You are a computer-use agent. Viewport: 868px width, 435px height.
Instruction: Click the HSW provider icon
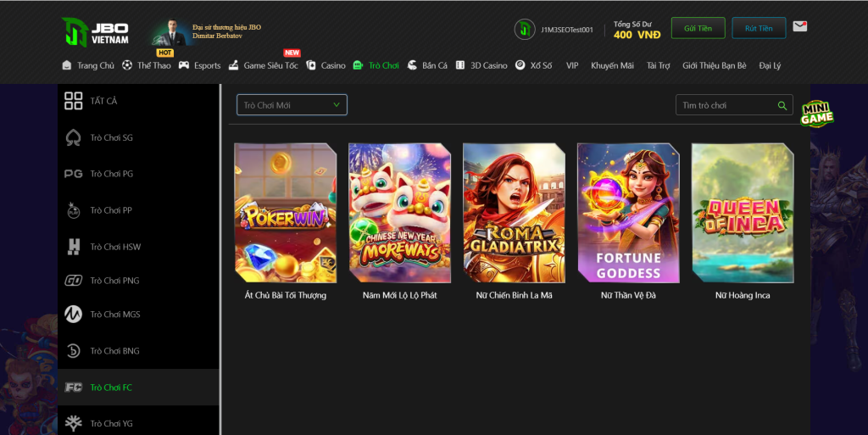tap(73, 247)
